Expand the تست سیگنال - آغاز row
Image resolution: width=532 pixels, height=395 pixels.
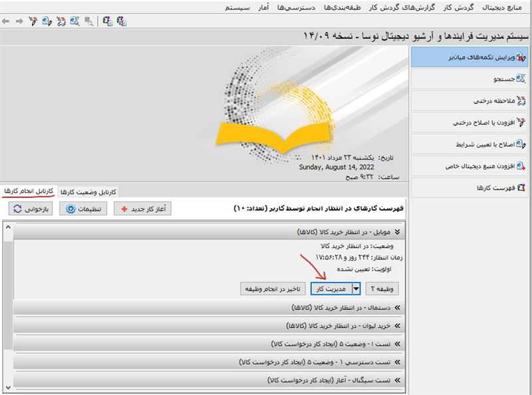[x=398, y=380]
